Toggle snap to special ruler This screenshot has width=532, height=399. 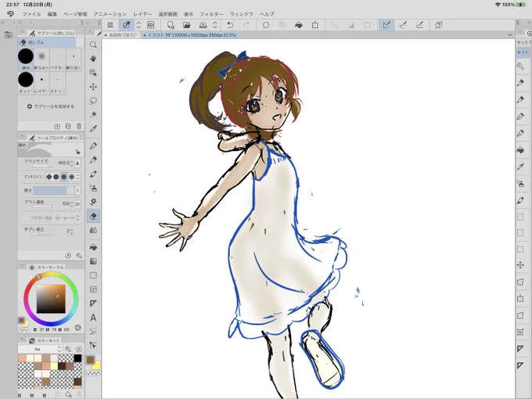click(x=403, y=25)
